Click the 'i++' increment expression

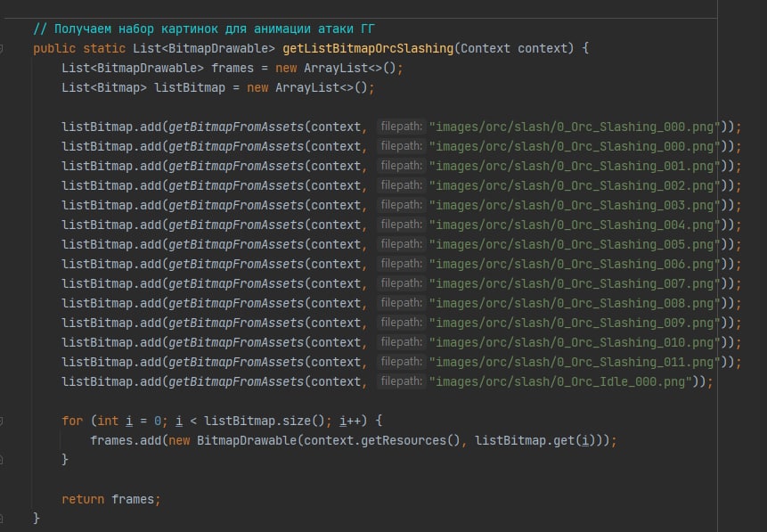pyautogui.click(x=350, y=421)
